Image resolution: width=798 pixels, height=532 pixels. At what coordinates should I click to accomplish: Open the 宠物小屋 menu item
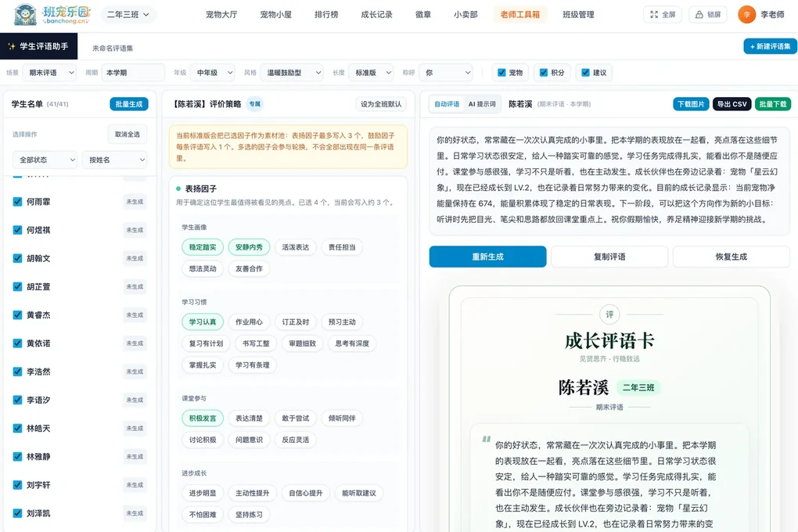pyautogui.click(x=276, y=15)
